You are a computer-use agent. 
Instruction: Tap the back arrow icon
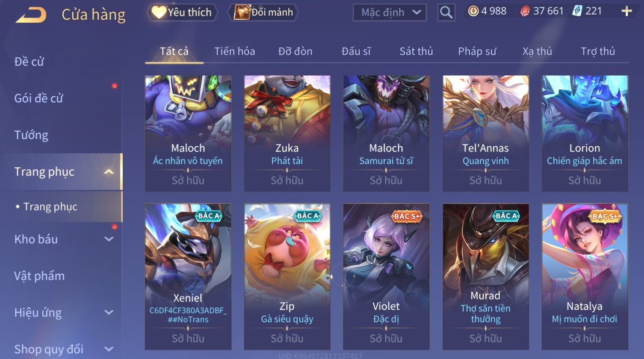(31, 15)
